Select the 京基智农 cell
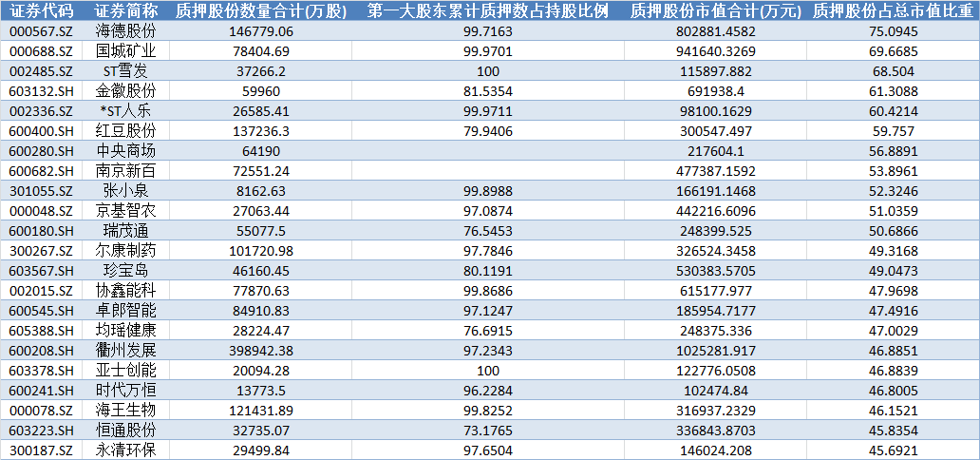 pos(125,211)
